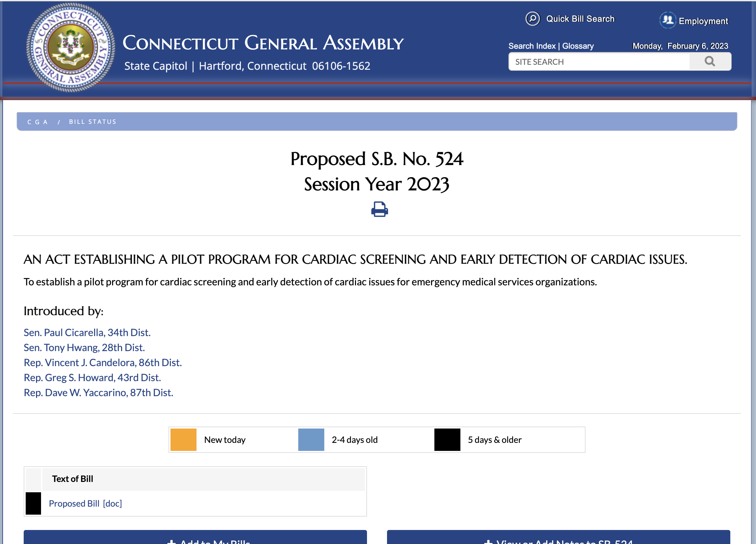Open the Employment link
Screen dimensions: 756x544
tap(703, 21)
